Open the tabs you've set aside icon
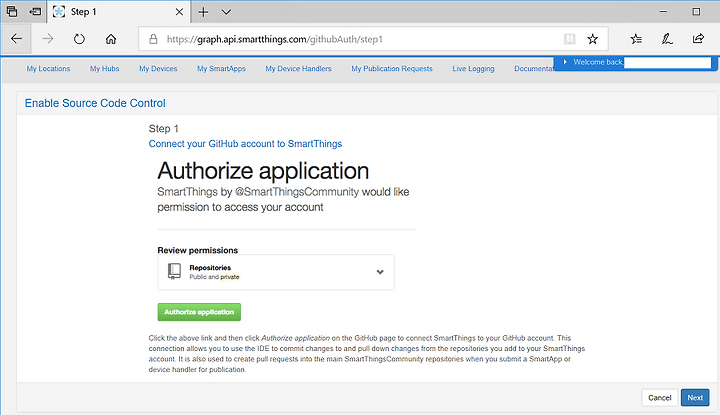This screenshot has height=415, width=720. pos(12,11)
